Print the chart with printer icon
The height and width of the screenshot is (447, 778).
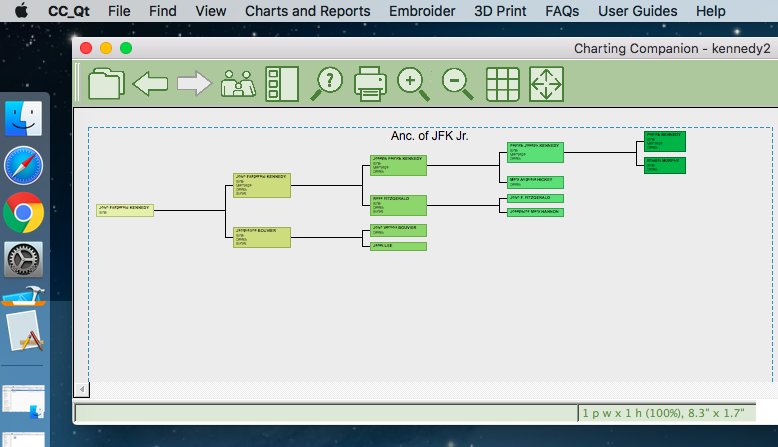click(370, 83)
